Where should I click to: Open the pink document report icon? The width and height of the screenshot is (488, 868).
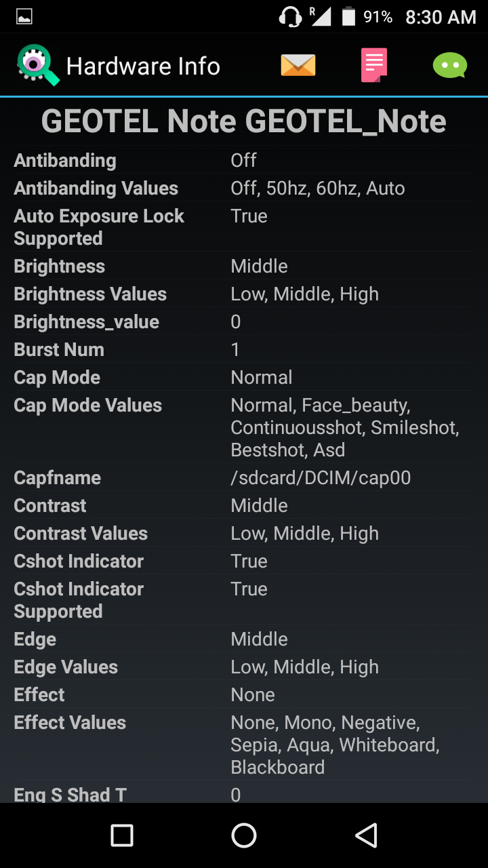374,65
